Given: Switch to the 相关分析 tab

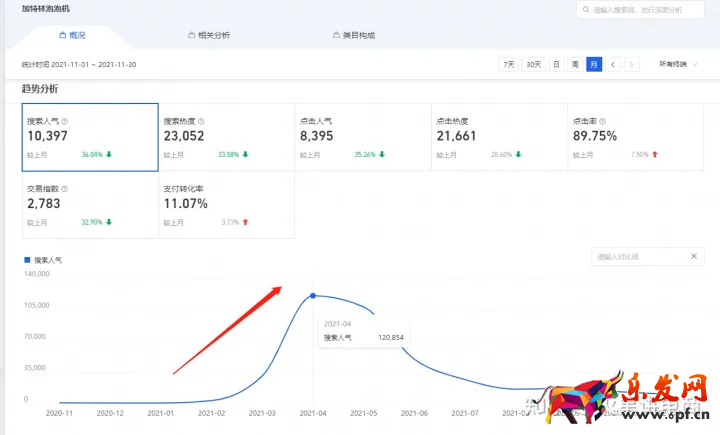Looking at the screenshot, I should click(x=209, y=35).
